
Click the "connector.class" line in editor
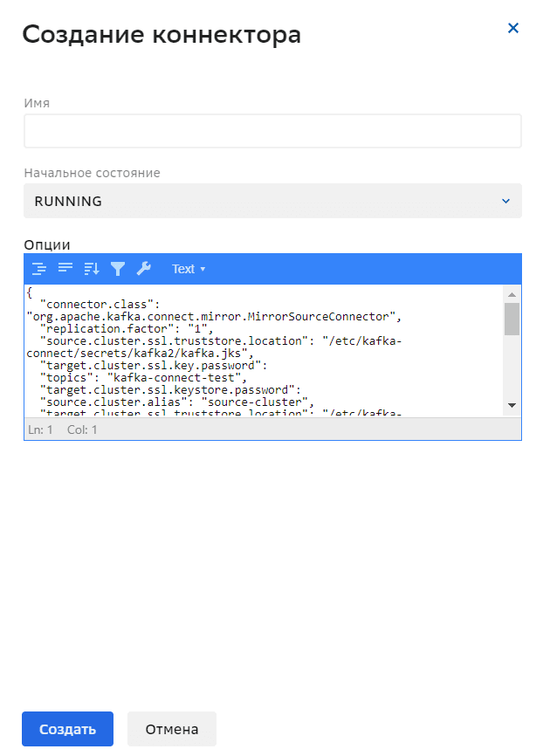(96, 304)
